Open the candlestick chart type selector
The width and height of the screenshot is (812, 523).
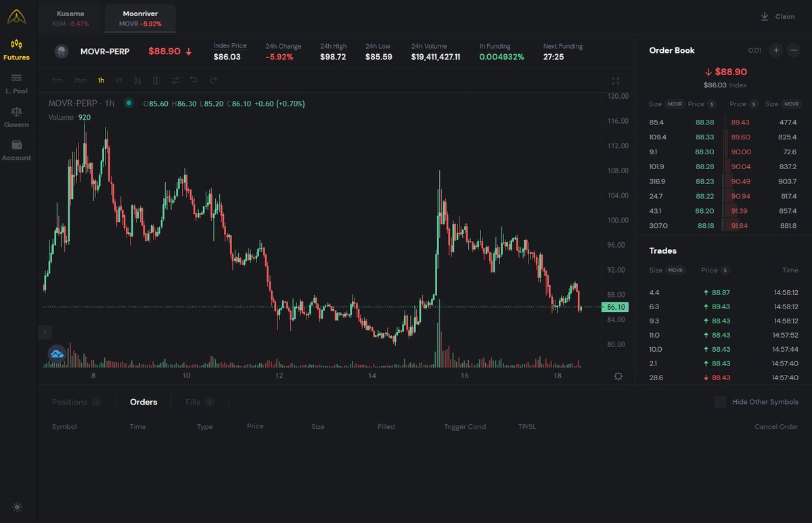tap(138, 81)
